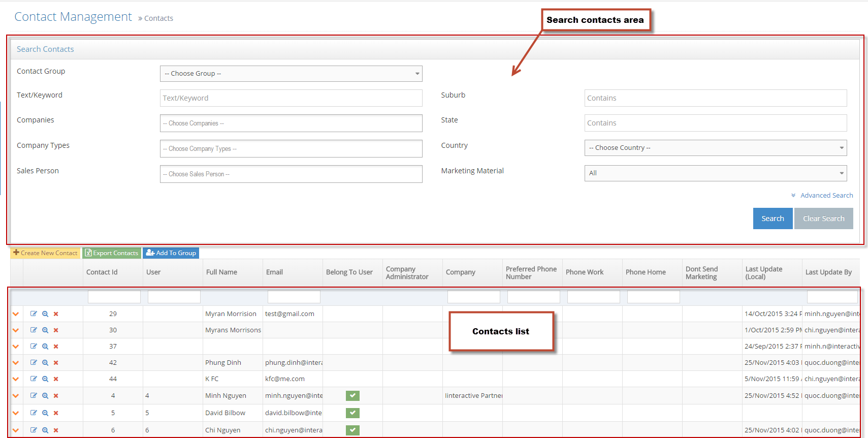This screenshot has width=868, height=438.
Task: Toggle Belong To User check for David Bilbow
Action: 352,413
